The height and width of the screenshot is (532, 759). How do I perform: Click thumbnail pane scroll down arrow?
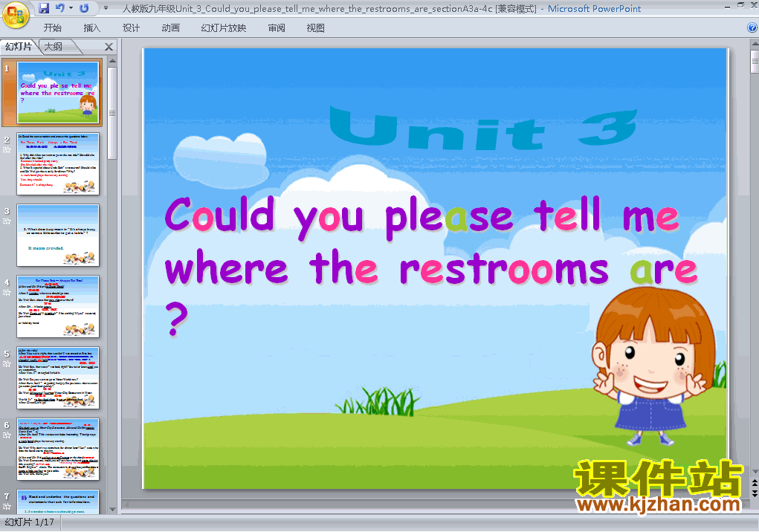[x=112, y=509]
